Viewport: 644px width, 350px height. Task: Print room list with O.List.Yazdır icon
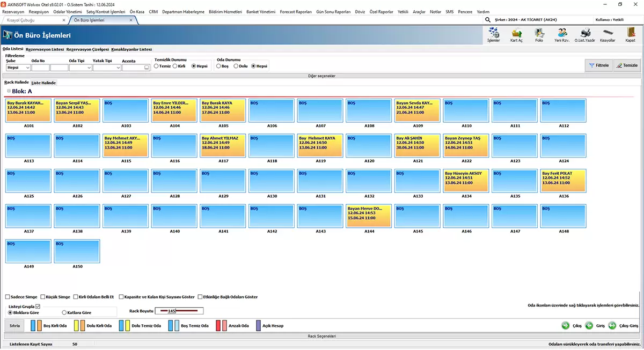(584, 33)
